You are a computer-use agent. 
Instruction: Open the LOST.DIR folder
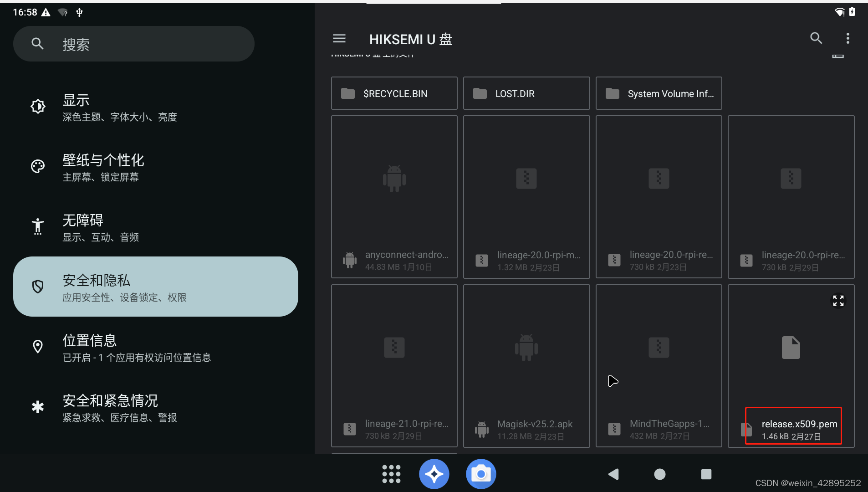[x=526, y=93]
